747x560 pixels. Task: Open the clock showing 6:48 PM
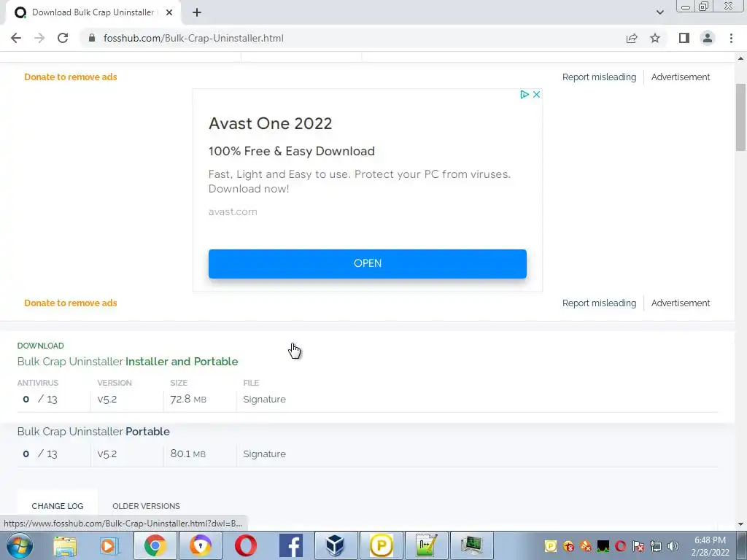711,546
